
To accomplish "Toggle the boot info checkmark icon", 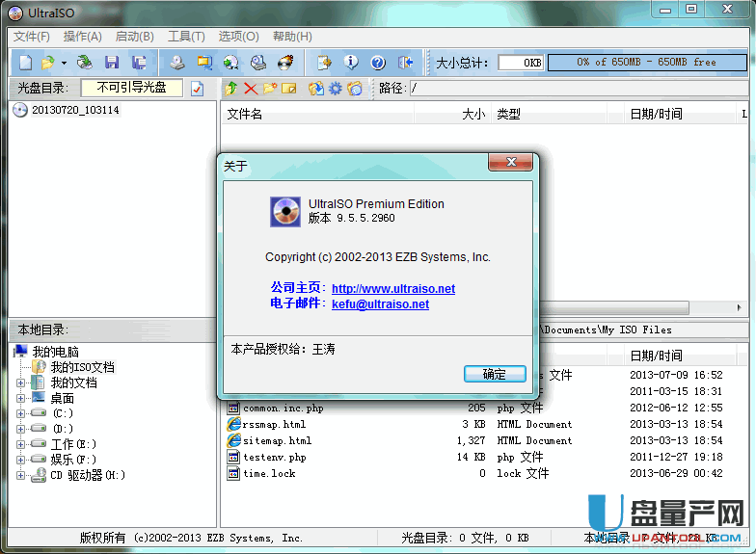I will 198,89.
